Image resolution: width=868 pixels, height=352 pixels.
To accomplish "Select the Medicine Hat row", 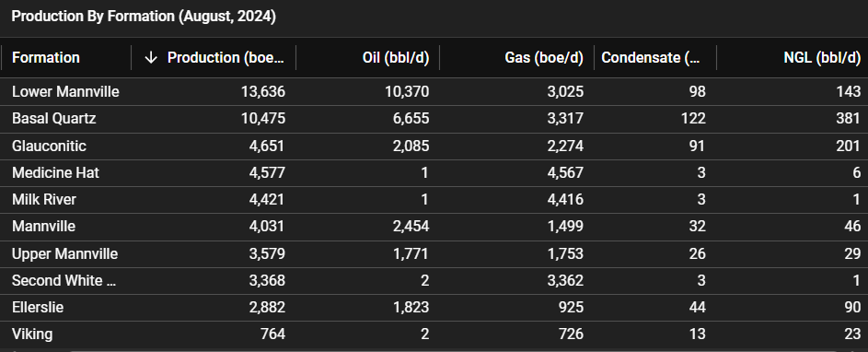I will click(x=434, y=173).
